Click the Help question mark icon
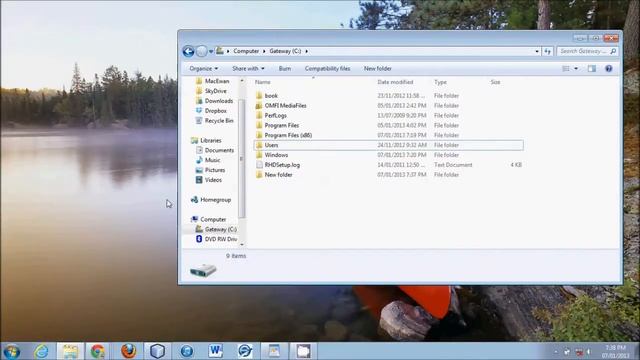 pos(609,69)
